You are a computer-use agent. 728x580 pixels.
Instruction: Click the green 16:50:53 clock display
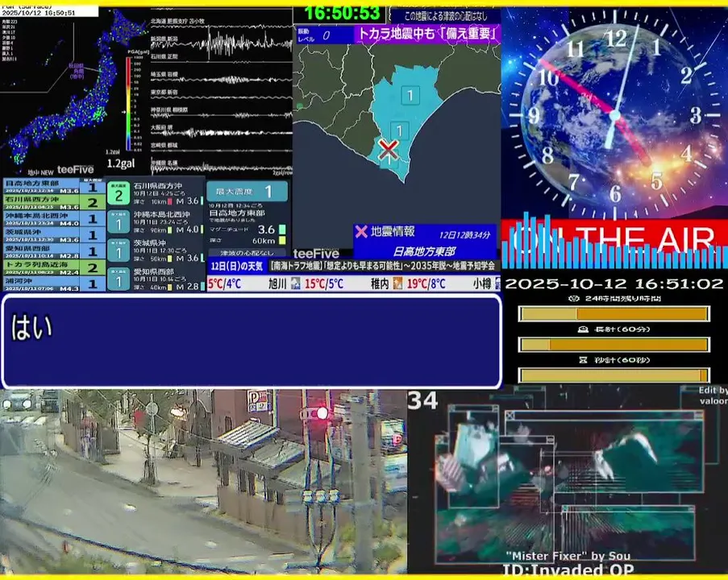pos(342,14)
